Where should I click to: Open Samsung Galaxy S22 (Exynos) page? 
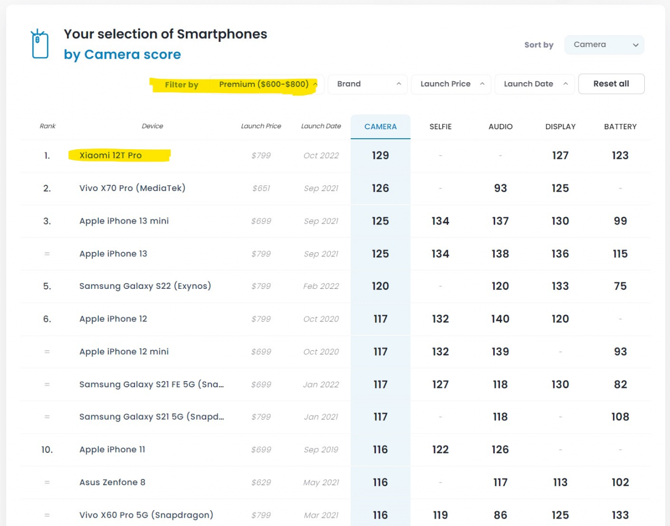(x=145, y=286)
